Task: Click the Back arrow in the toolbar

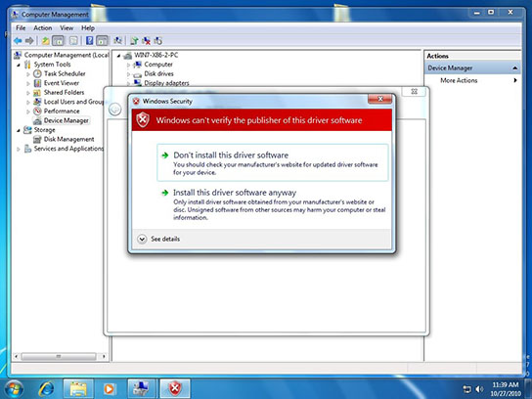Action: [18, 41]
